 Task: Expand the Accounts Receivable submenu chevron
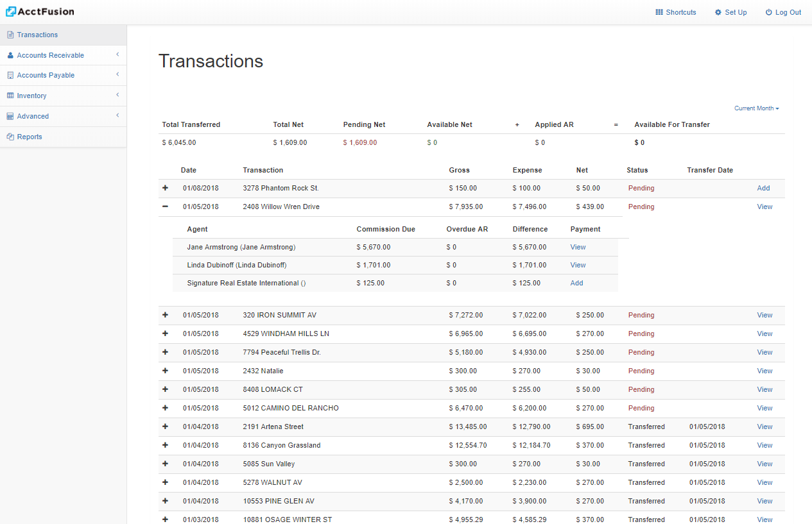coord(117,55)
